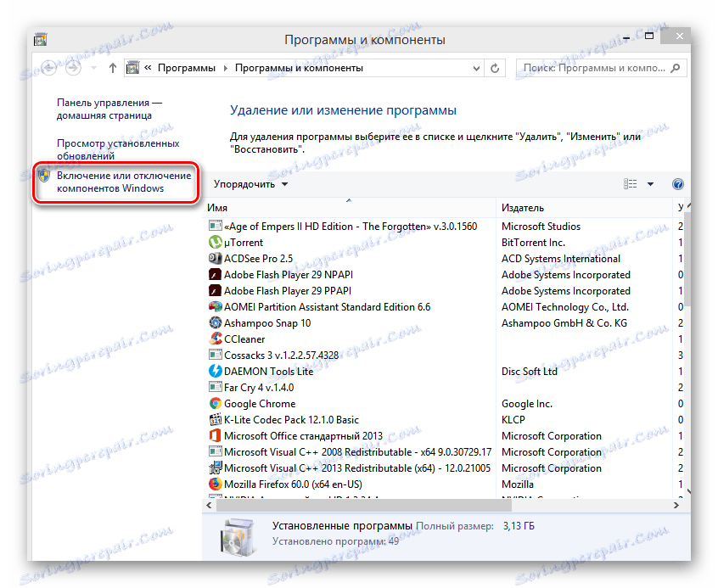Select K-Lite Codec Pack 12.1.0 Basic
Viewport: 718px width, 588px height.
coord(291,419)
